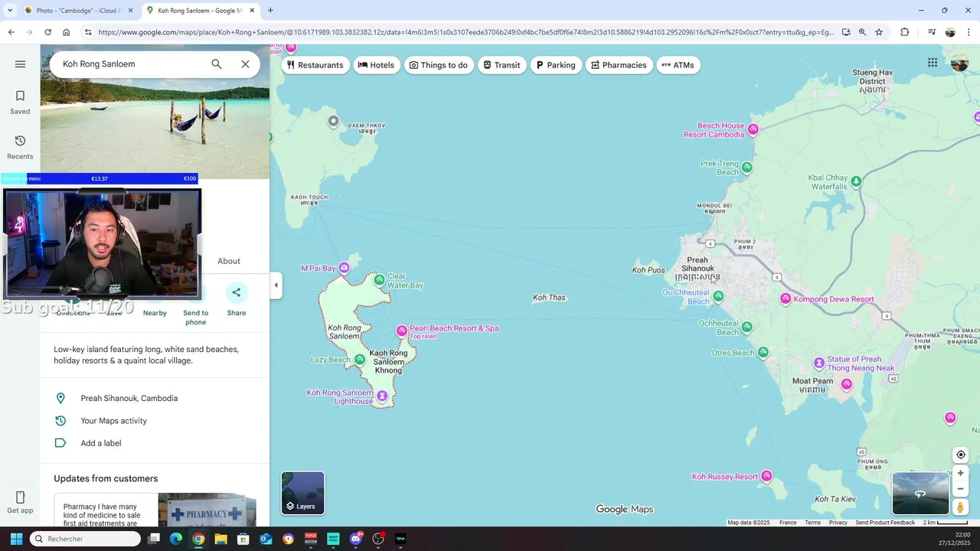Open the Chrome extensions puzzle icon

904,32
